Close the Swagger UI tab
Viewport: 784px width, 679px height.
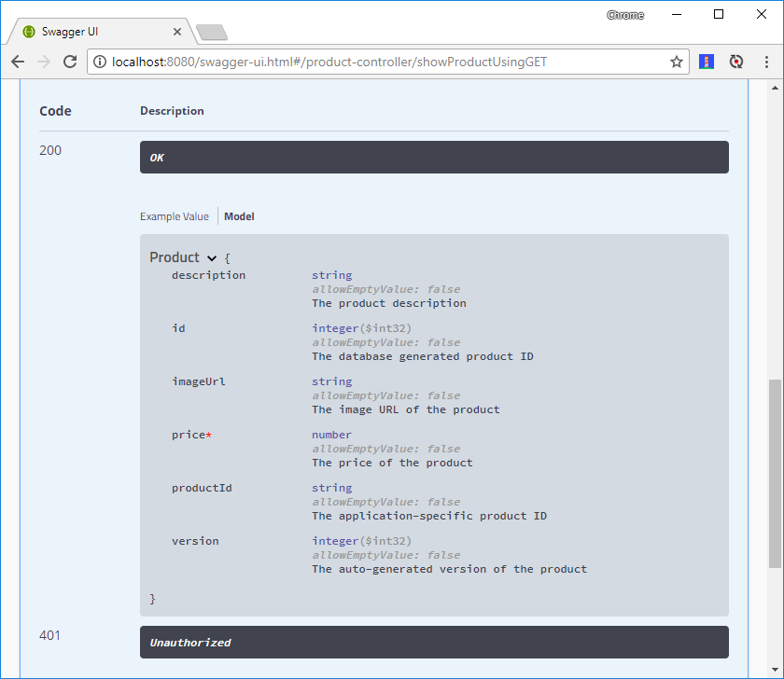(x=177, y=32)
